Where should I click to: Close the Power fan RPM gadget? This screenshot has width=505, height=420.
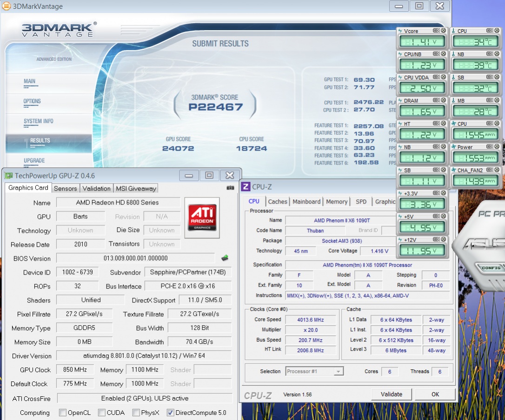point(497,146)
